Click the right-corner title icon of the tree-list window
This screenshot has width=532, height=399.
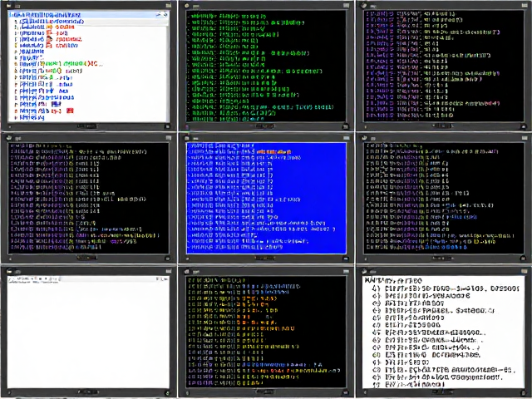[x=169, y=6]
